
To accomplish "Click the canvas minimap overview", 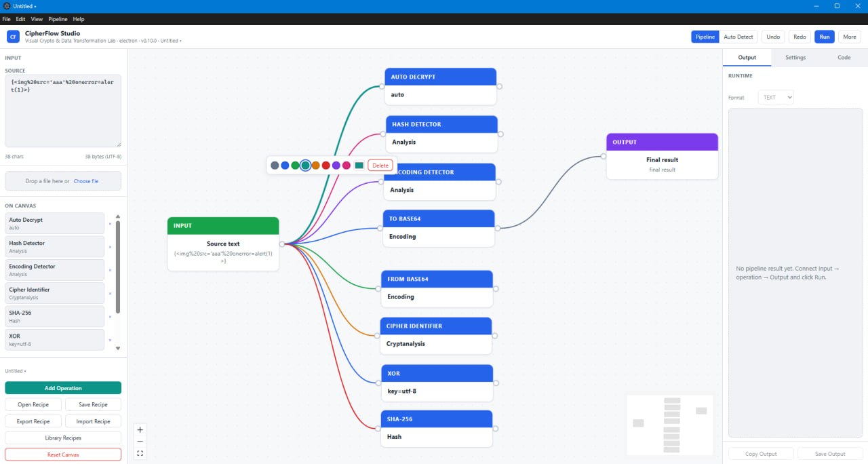I will coord(670,425).
